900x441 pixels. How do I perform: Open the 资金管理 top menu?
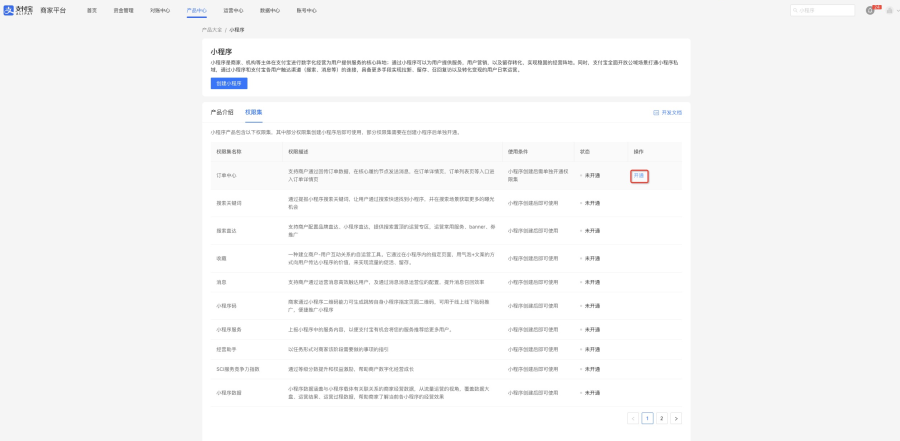[123, 10]
